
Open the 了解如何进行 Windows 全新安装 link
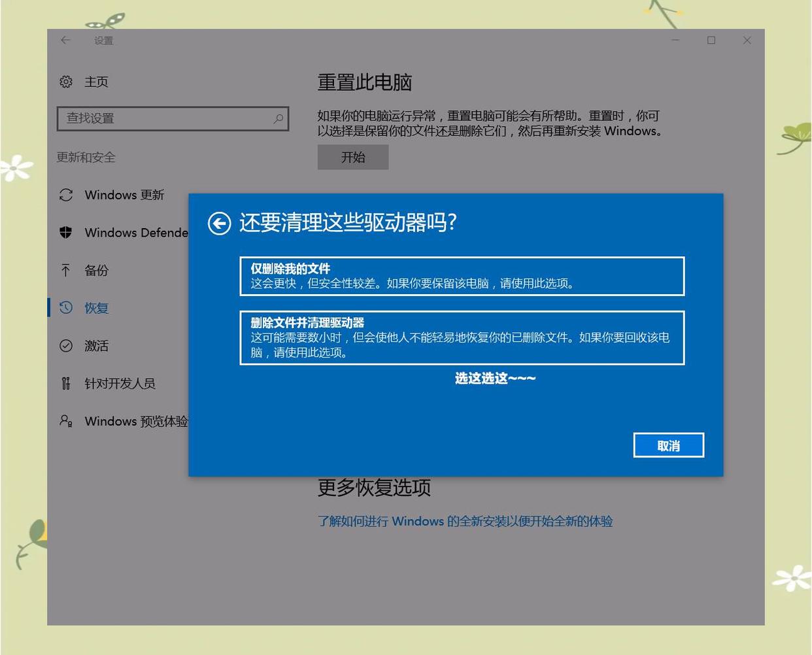[465, 521]
